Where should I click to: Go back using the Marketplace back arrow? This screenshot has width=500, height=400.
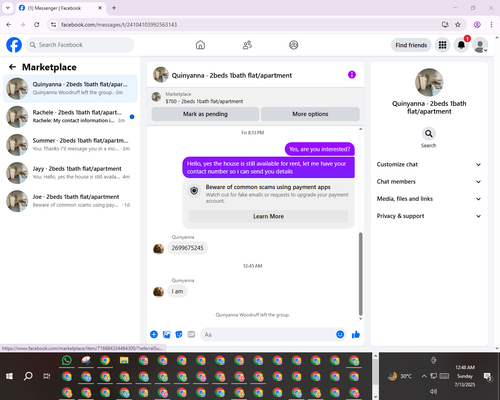pyautogui.click(x=12, y=67)
